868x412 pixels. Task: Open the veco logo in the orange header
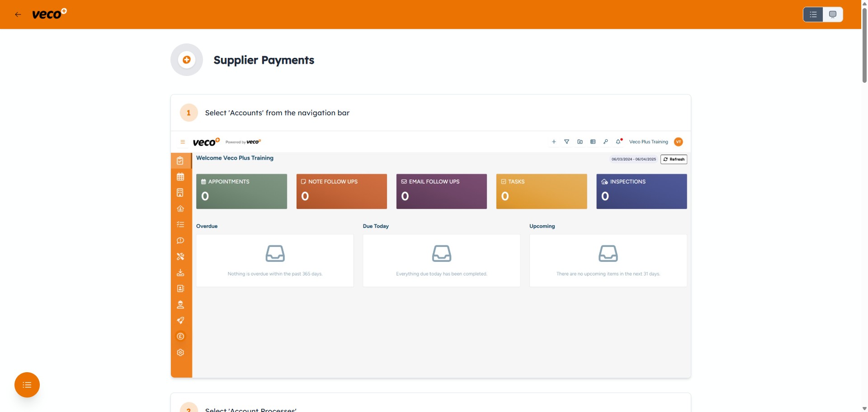(49, 14)
